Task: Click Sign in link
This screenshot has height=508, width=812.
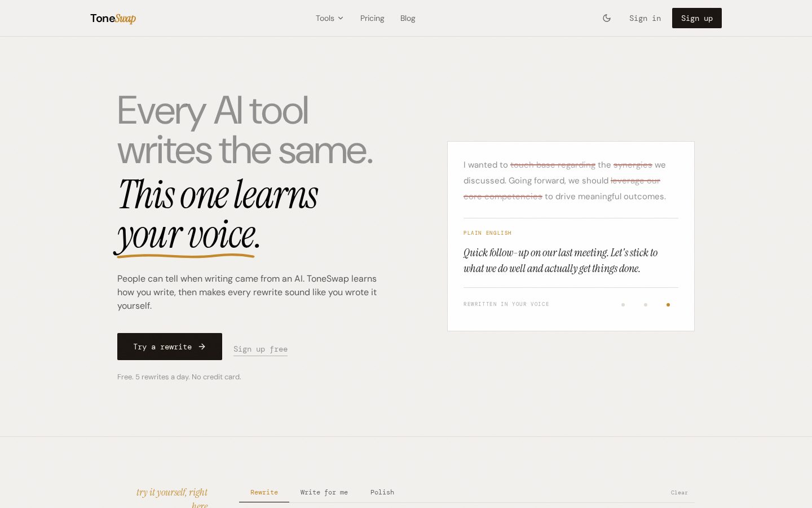Action: [x=645, y=18]
